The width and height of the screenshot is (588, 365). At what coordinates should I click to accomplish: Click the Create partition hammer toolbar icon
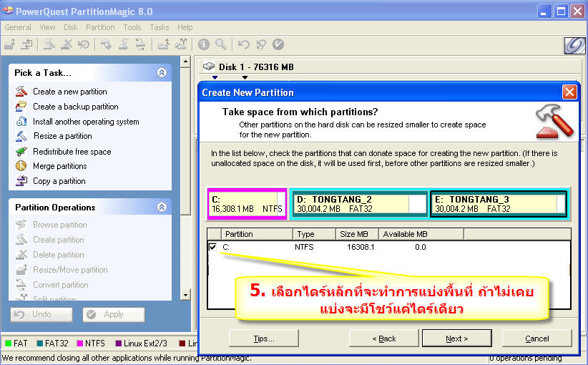pos(49,44)
